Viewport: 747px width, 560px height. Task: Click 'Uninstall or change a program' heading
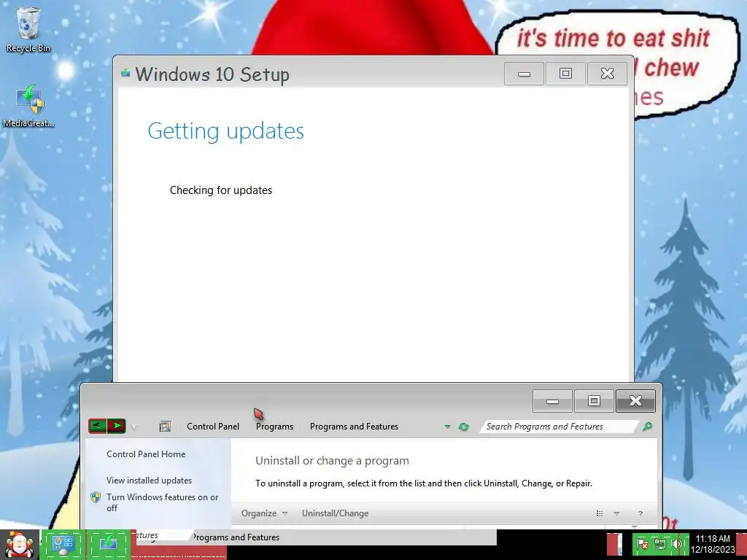332,461
